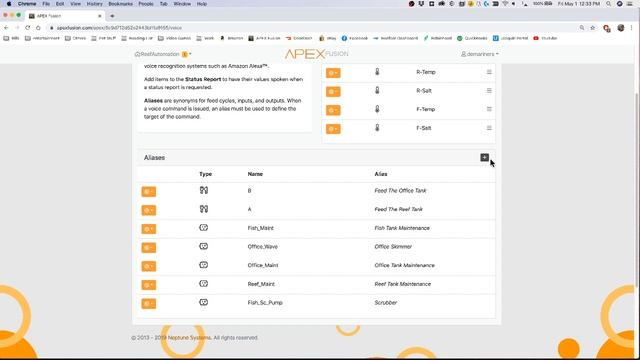The width and height of the screenshot is (640, 360).
Task: Click the F-Temp reorder handle icon
Action: coord(489,109)
